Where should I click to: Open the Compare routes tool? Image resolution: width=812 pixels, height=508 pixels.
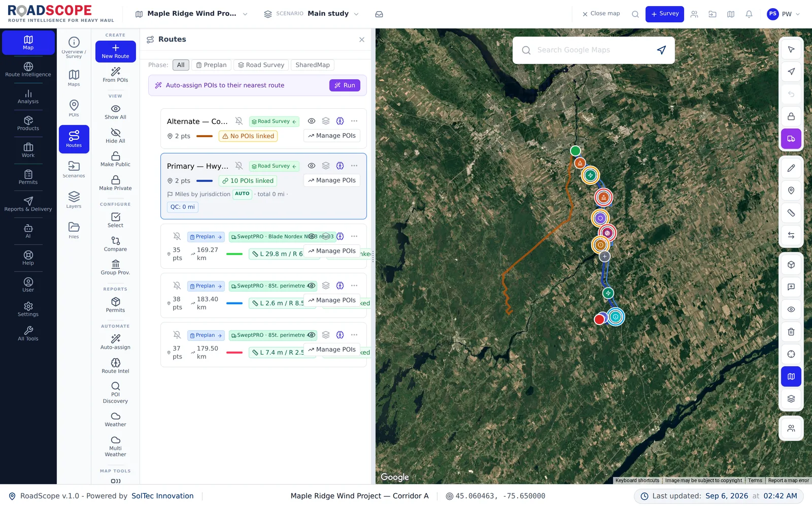tap(115, 244)
